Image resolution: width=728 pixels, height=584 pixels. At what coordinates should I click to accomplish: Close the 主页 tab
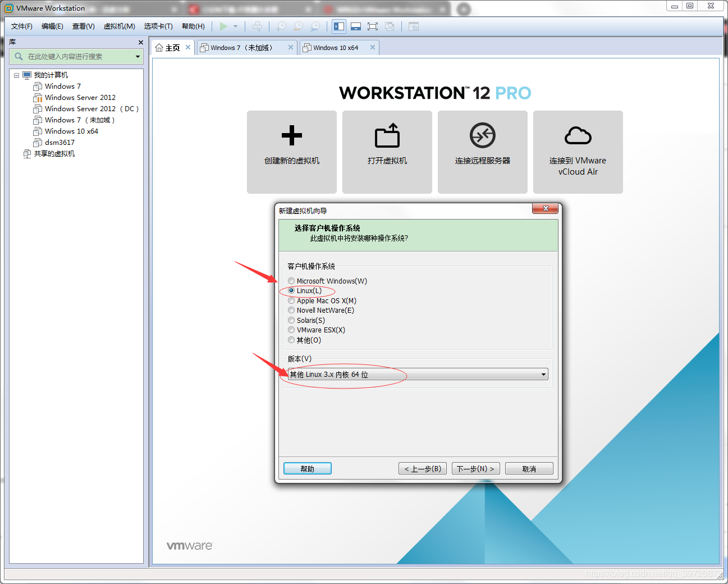coord(188,47)
